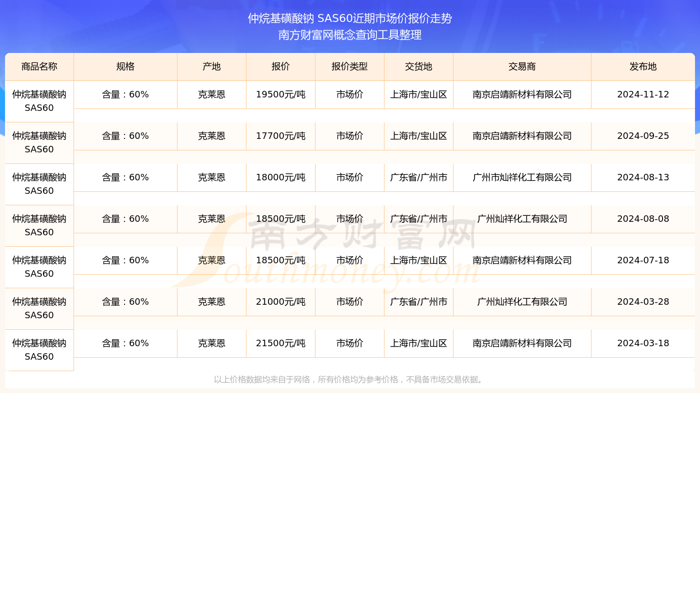Click the 商品名称 column header
This screenshot has width=700, height=602.
tap(39, 67)
